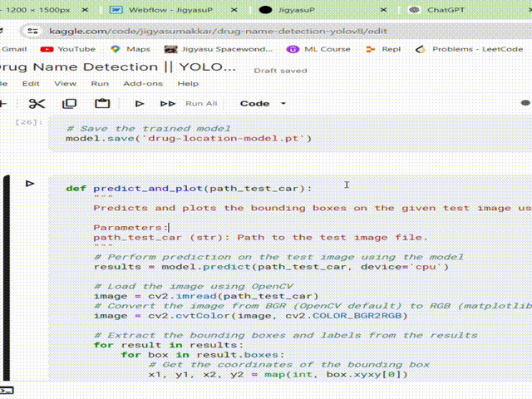Switch to the ChatGPT tab
The image size is (532, 399).
click(446, 10)
